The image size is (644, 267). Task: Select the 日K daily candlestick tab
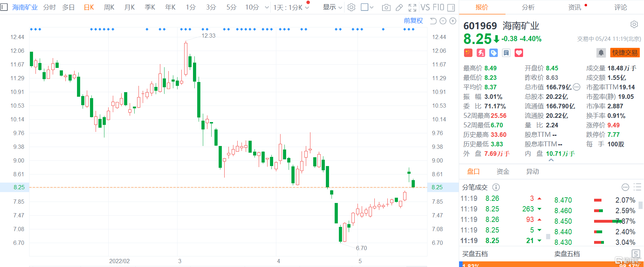point(89,7)
